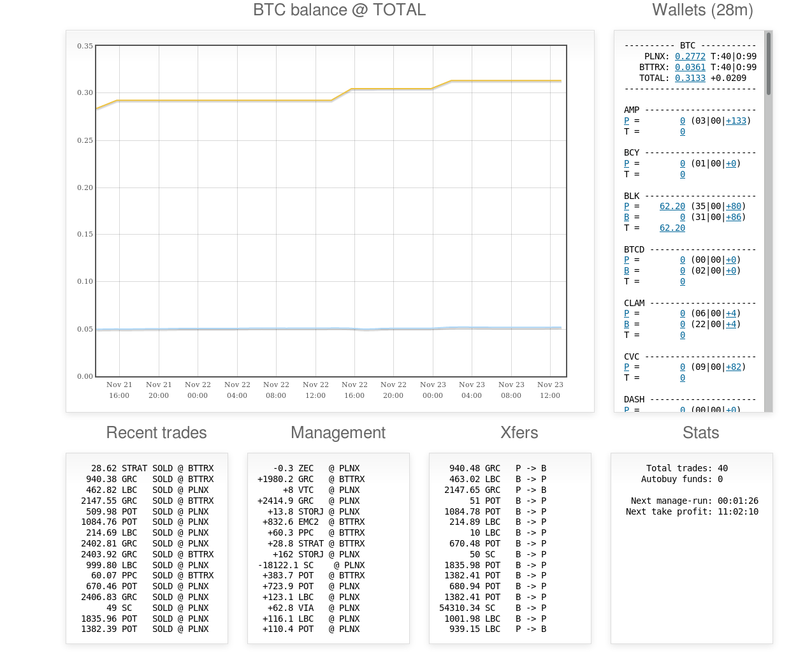Click the P link in the CLAM wallet
Image resolution: width=812 pixels, height=653 pixels.
pyautogui.click(x=627, y=313)
